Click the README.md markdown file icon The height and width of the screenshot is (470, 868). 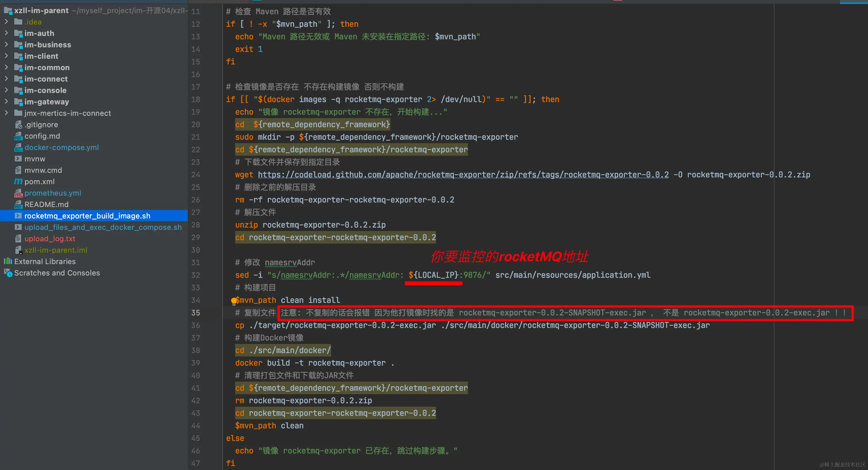(18, 205)
